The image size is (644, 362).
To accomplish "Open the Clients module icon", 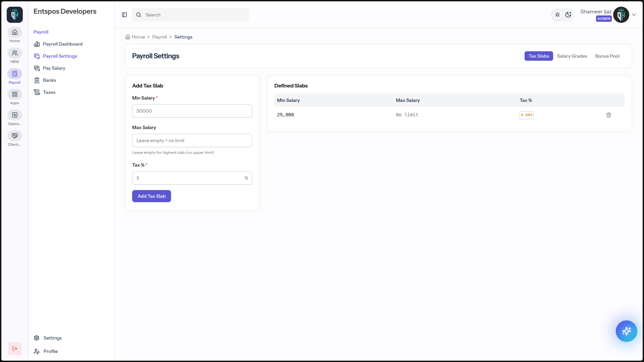I will [x=15, y=136].
